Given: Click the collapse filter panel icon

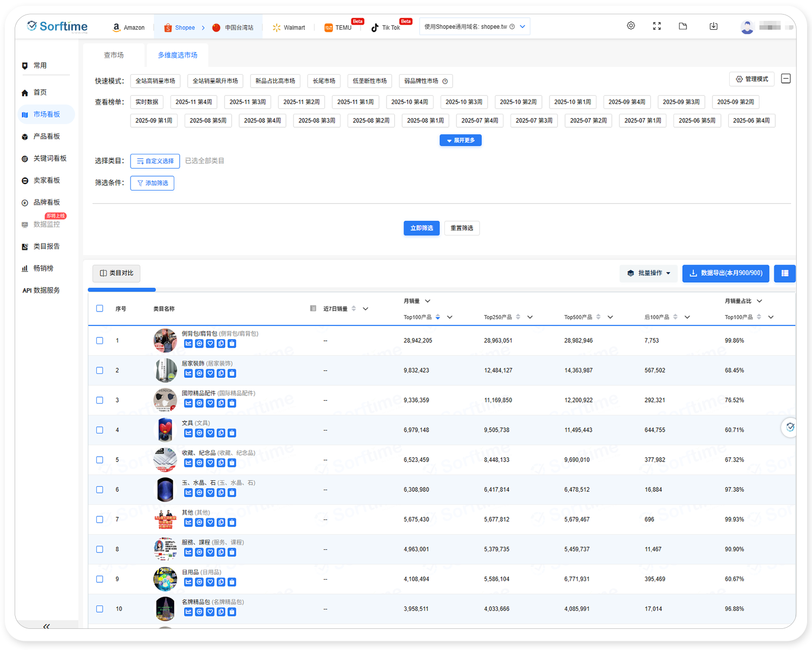Looking at the screenshot, I should pos(786,79).
